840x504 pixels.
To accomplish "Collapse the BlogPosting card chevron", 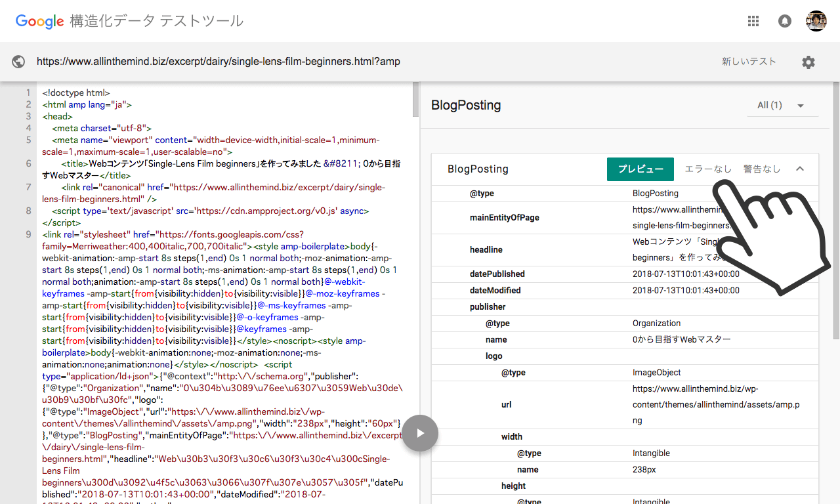I will tap(800, 169).
